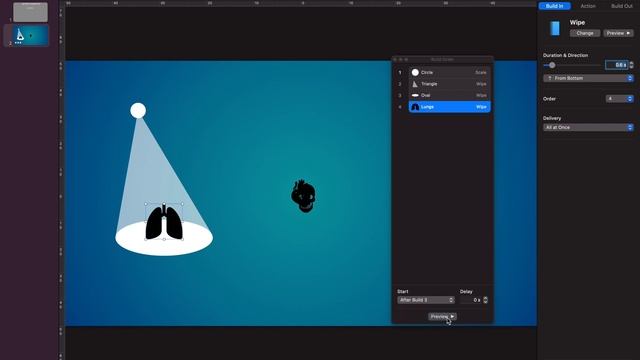
Task: Click the Change effect button
Action: click(585, 33)
